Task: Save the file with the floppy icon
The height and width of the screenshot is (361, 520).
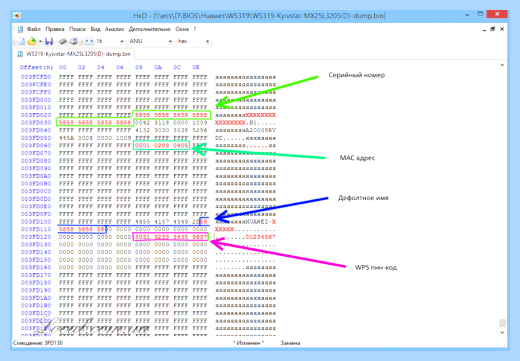Action: coord(49,41)
